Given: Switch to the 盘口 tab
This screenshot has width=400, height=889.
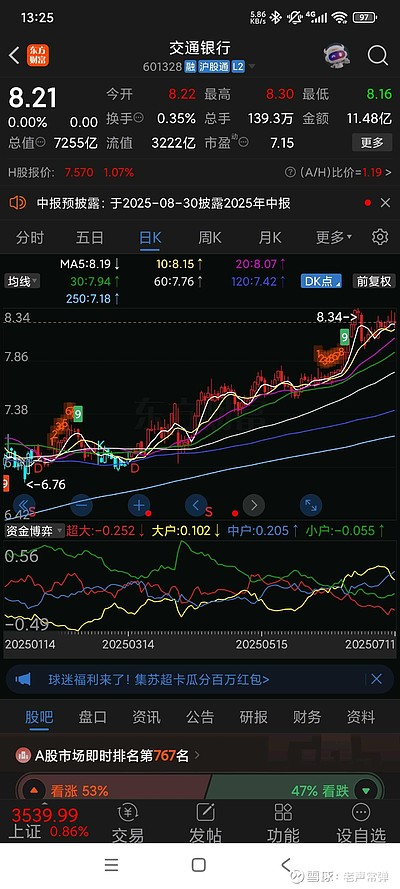Looking at the screenshot, I should 92,717.
